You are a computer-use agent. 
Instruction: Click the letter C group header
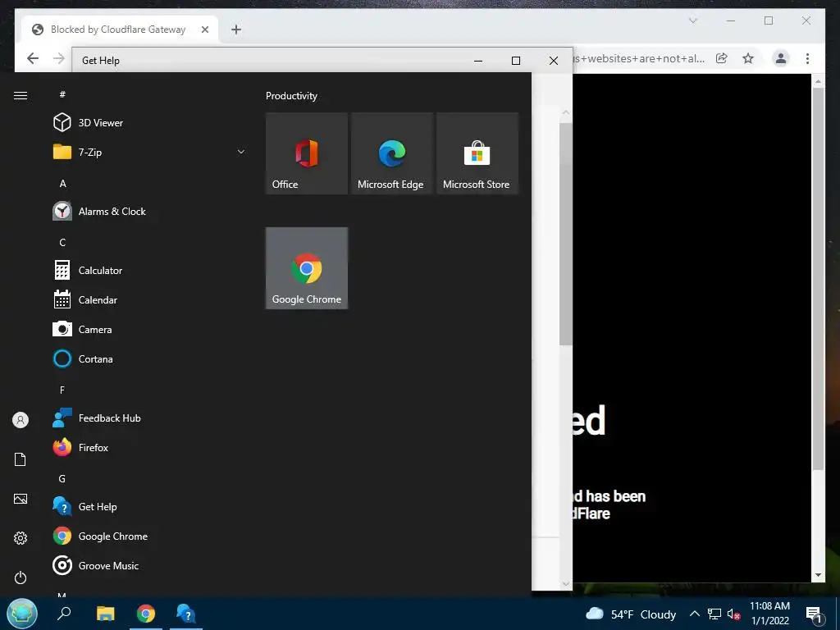pyautogui.click(x=62, y=242)
